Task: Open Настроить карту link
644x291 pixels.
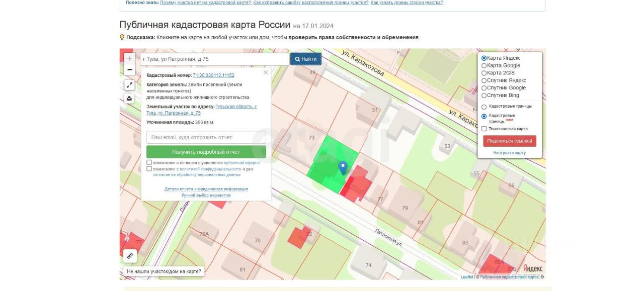Action: (510, 153)
